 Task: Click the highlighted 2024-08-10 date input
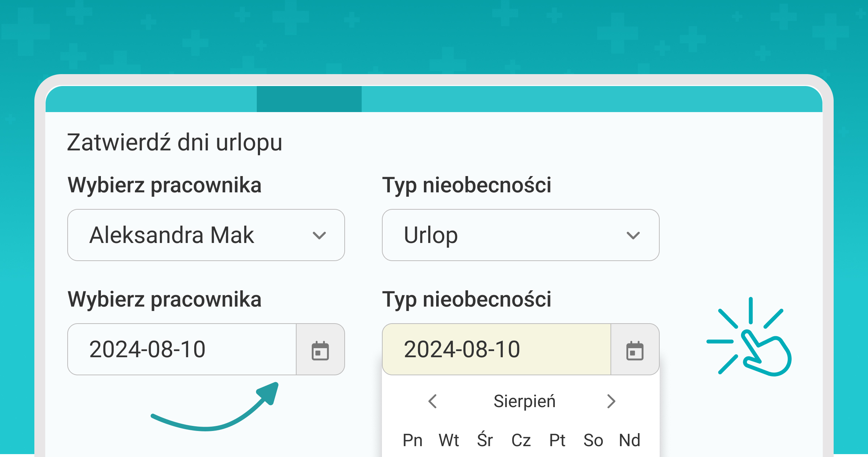[x=497, y=349]
